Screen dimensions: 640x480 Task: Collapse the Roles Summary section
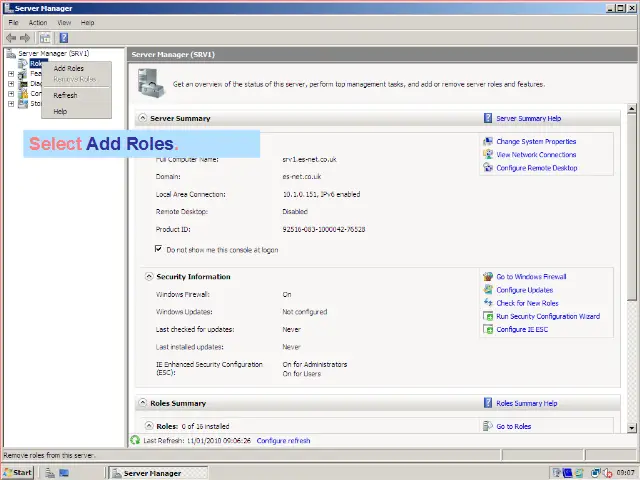[x=142, y=403]
